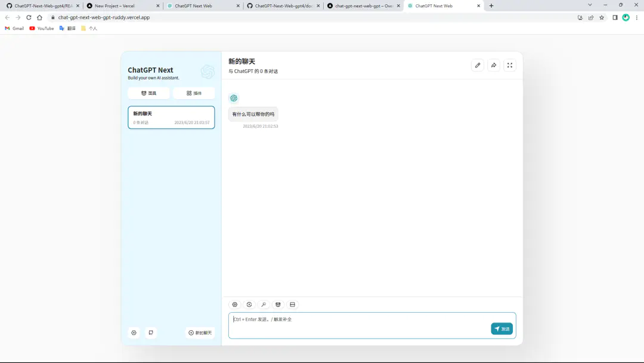
Task: Click the clear-context break icon above input
Action: (292, 304)
